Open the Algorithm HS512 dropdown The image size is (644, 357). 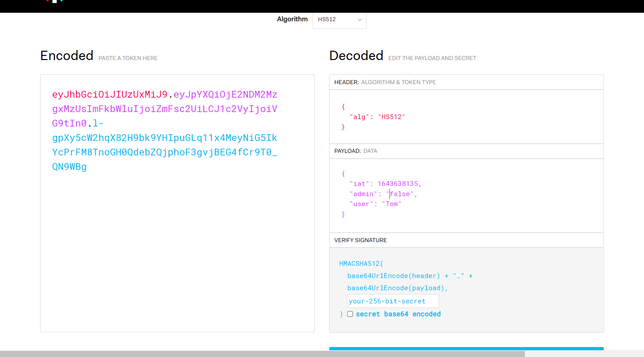(x=339, y=20)
